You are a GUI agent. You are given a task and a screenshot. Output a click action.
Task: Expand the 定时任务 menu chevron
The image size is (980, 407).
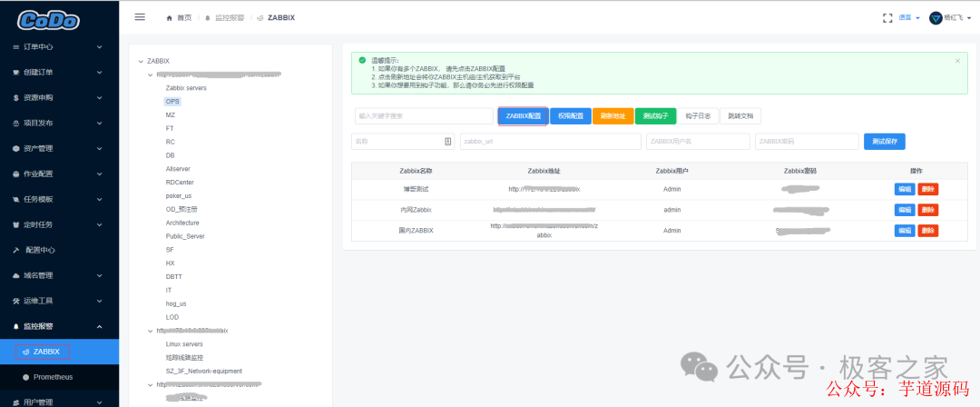click(100, 224)
